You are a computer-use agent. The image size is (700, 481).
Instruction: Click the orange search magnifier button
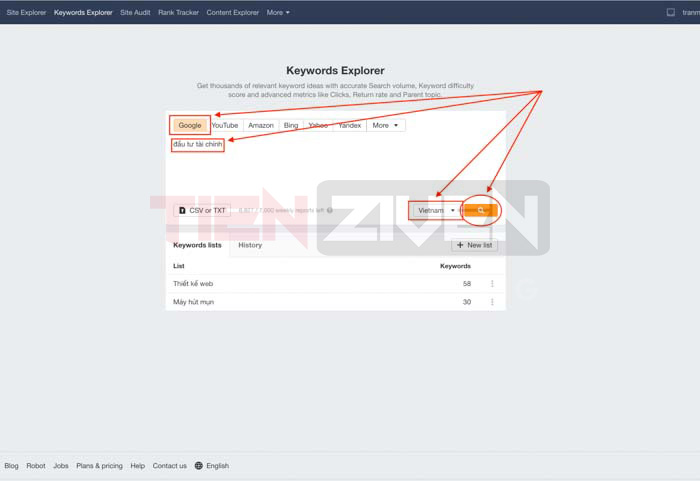[481, 210]
